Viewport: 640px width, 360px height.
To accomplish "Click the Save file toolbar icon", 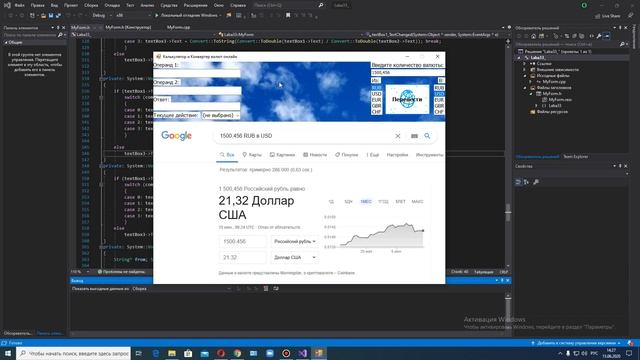I will click(x=51, y=16).
